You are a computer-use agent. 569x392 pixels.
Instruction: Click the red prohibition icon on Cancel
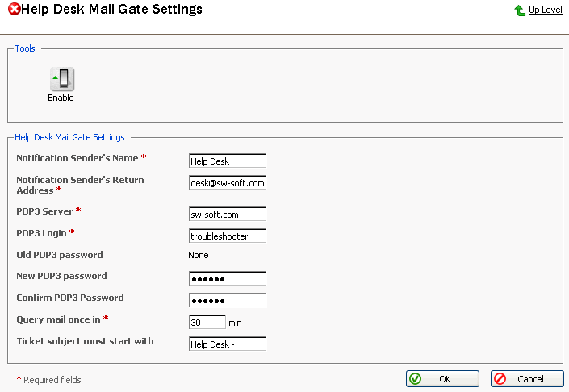tap(500, 379)
